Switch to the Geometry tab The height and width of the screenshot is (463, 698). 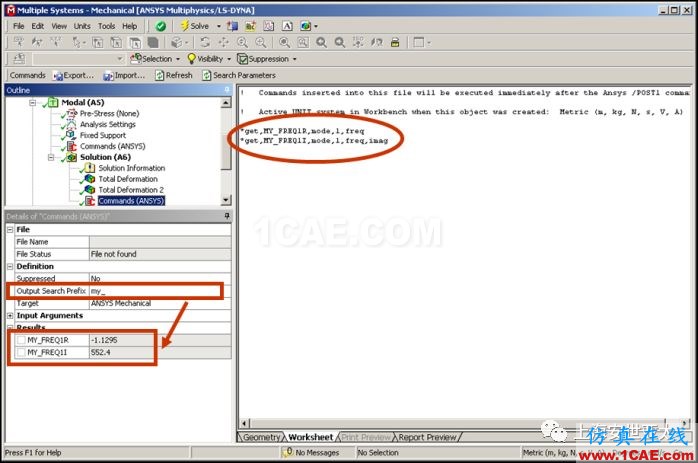pyautogui.click(x=261, y=437)
